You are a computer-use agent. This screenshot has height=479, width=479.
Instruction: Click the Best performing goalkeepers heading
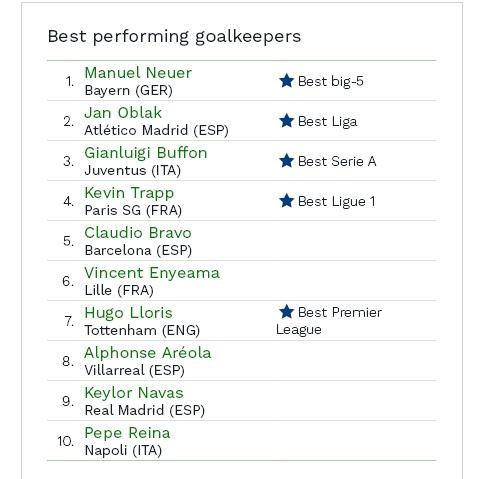[x=174, y=37]
